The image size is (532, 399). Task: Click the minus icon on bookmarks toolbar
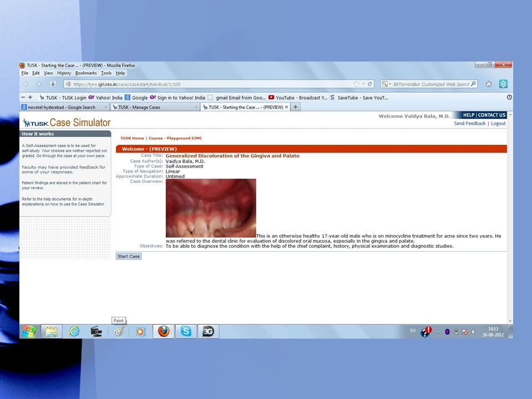pos(23,98)
